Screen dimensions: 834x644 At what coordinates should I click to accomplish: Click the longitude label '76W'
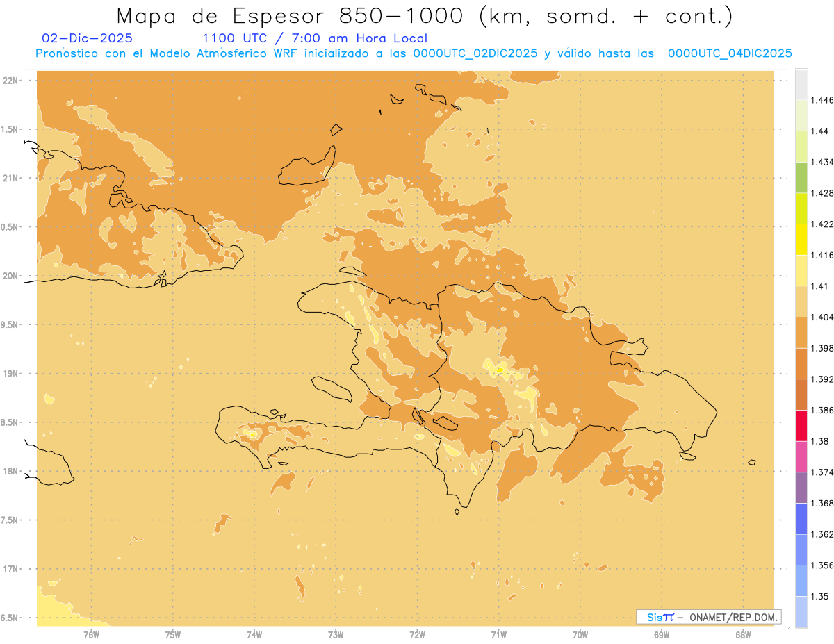[x=91, y=635]
